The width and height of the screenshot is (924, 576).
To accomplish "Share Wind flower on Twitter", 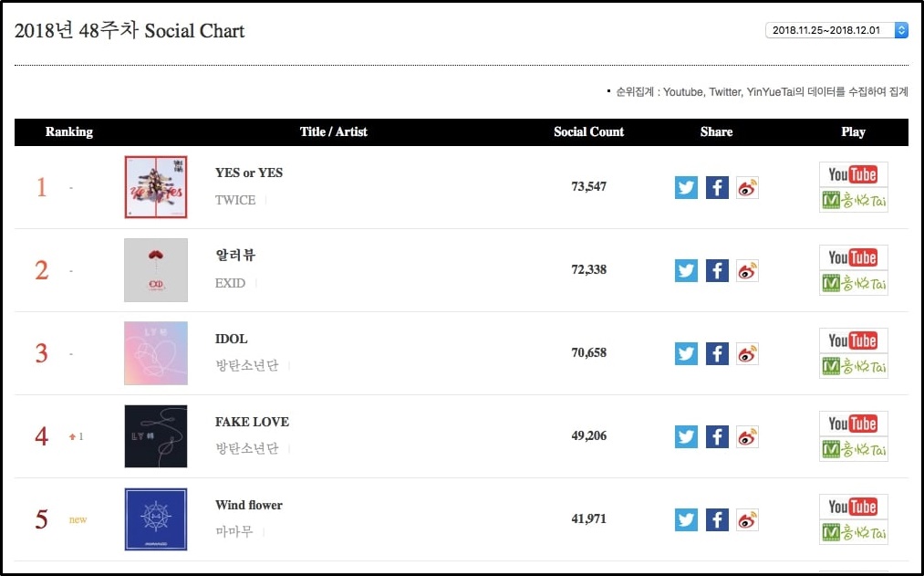I will pyautogui.click(x=686, y=519).
